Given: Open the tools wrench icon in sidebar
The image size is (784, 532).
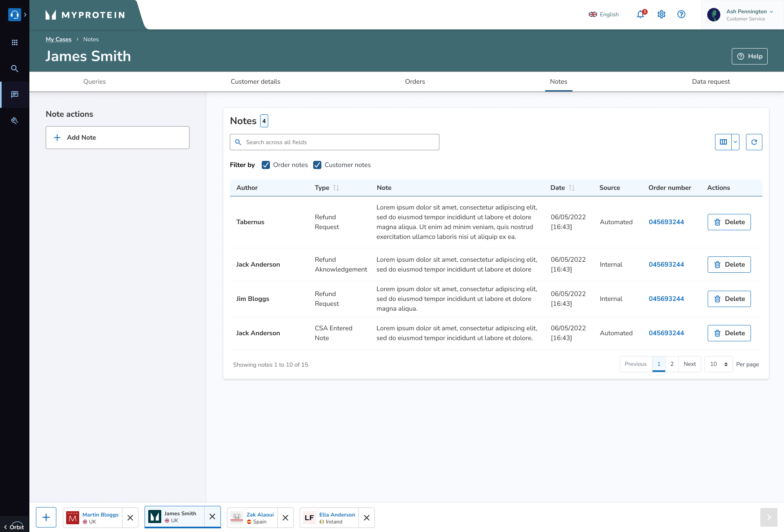Looking at the screenshot, I should (15, 121).
